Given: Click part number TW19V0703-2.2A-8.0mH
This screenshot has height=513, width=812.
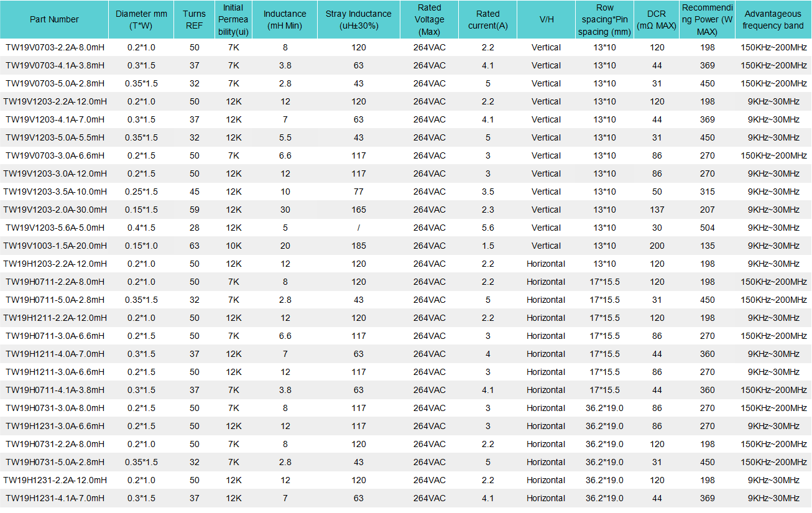Looking at the screenshot, I should click(x=55, y=47).
